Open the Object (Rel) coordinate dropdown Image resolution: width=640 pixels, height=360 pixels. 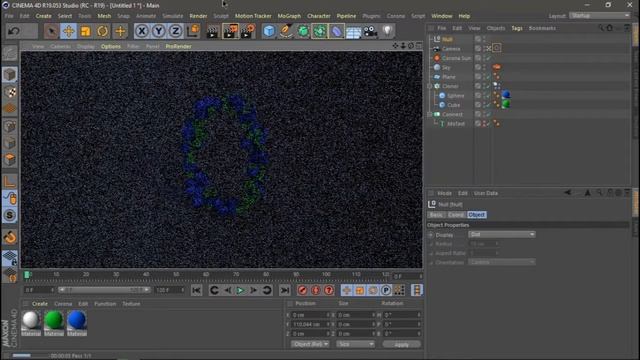pos(310,344)
